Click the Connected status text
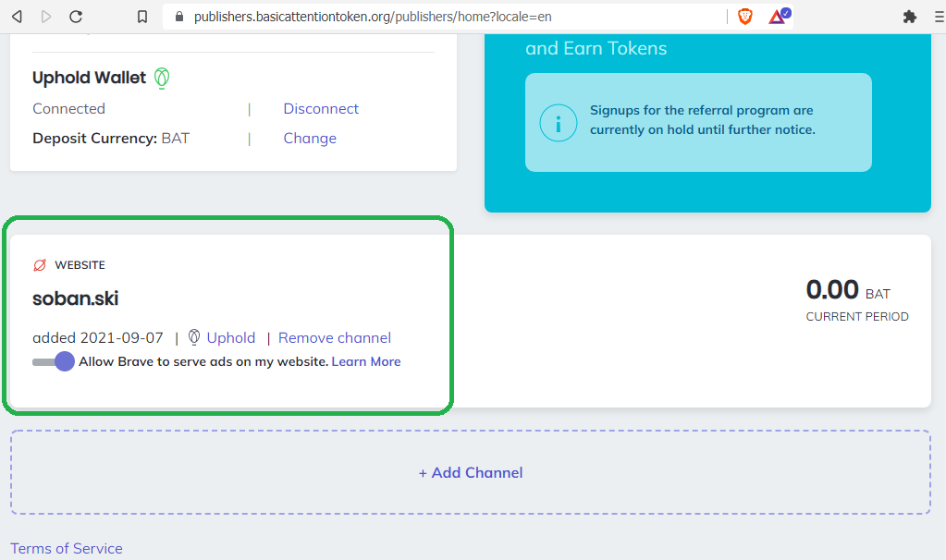The image size is (946, 560). pyautogui.click(x=68, y=108)
